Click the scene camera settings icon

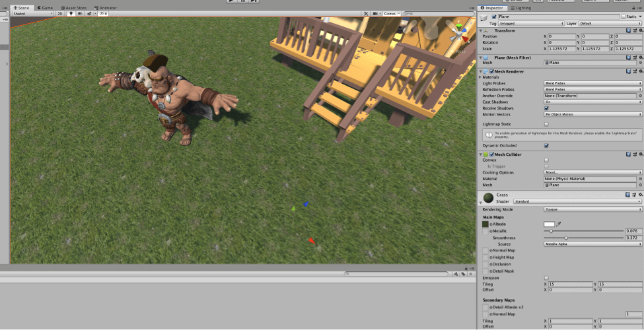click(x=375, y=14)
